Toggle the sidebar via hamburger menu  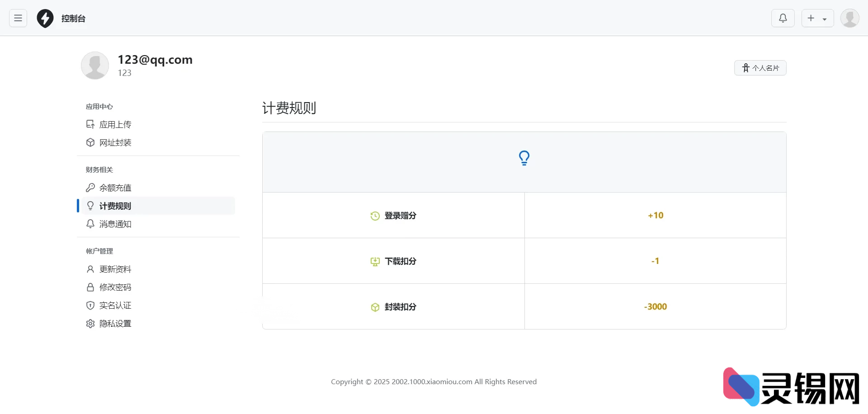18,18
